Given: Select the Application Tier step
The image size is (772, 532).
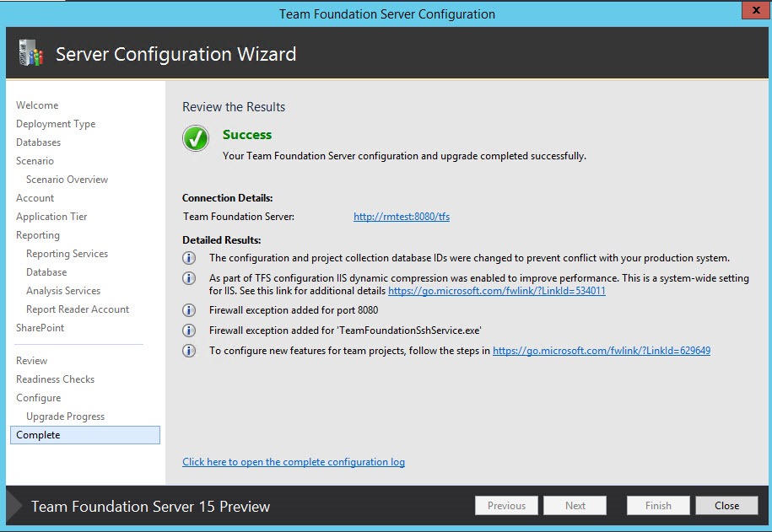Looking at the screenshot, I should (51, 217).
